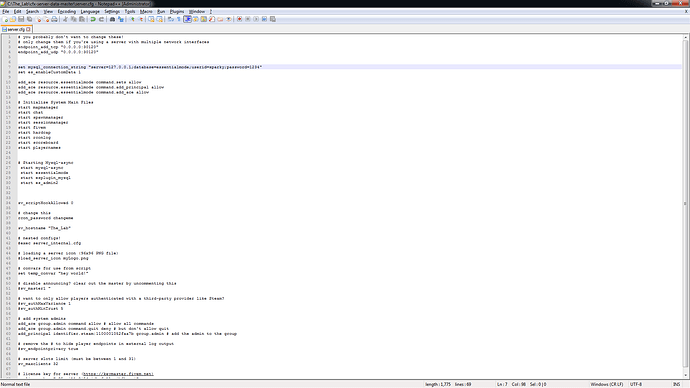The width and height of the screenshot is (690, 388).
Task: Place cursor in the mysql_connection_string line 7
Action: click(140, 67)
